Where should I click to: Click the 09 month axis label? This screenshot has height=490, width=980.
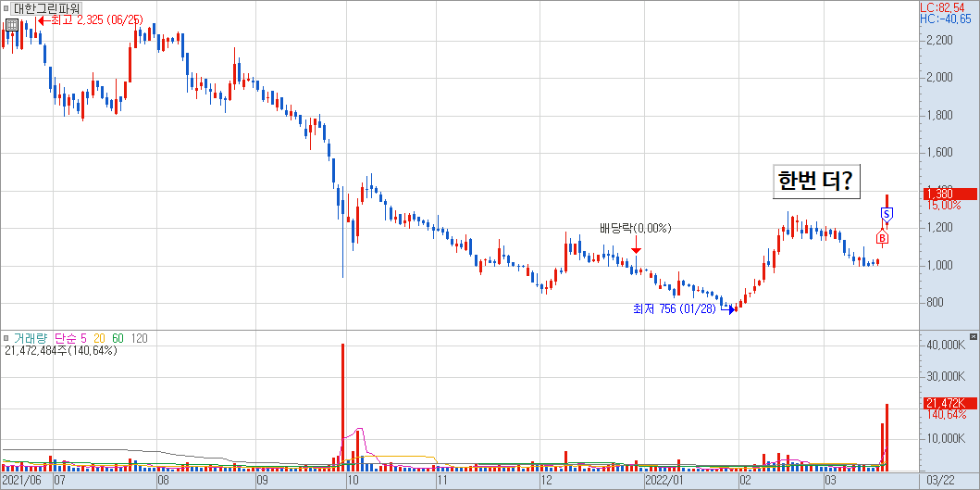click(x=261, y=481)
